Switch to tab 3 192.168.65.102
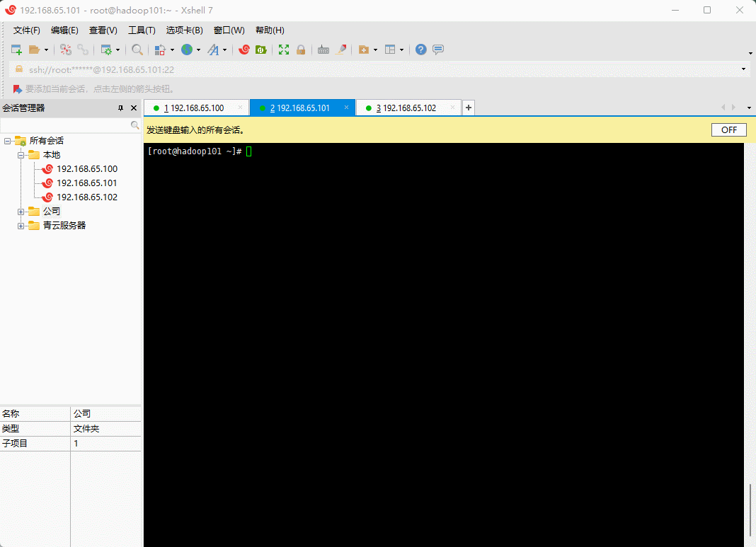This screenshot has height=547, width=756. click(x=408, y=108)
